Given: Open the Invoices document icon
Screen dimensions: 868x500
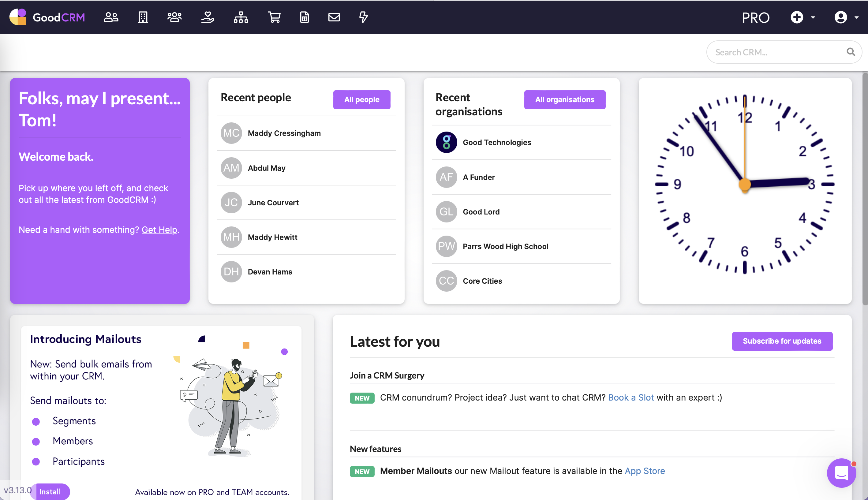Looking at the screenshot, I should [304, 17].
